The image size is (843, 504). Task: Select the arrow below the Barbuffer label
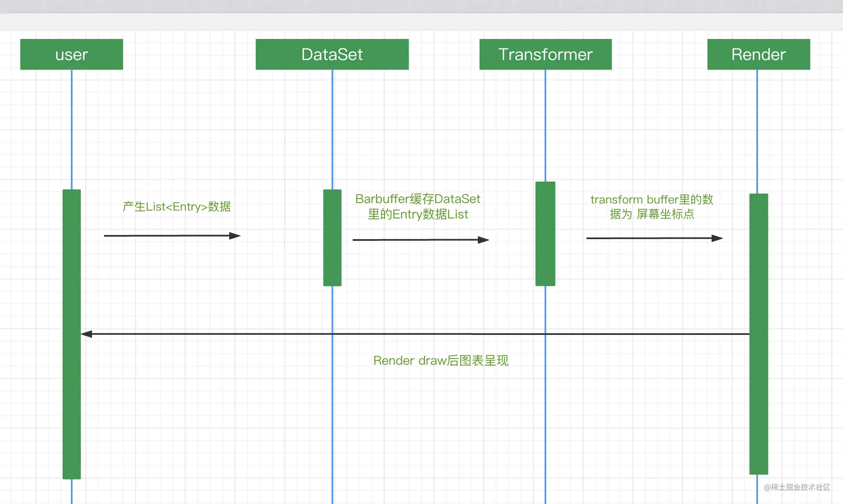point(421,240)
